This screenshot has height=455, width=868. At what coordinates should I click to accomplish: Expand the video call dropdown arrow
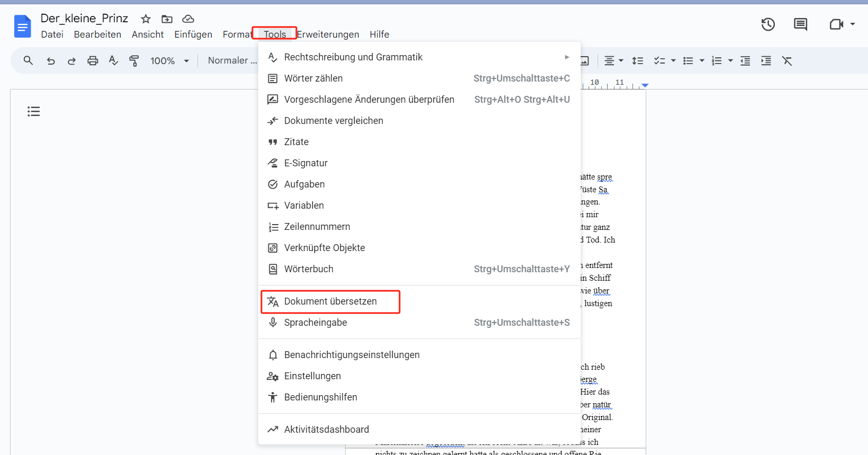click(852, 24)
